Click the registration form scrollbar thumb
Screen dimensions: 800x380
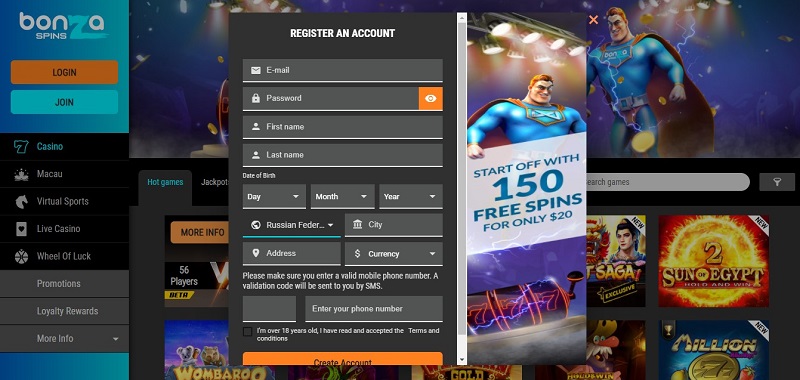[462, 179]
